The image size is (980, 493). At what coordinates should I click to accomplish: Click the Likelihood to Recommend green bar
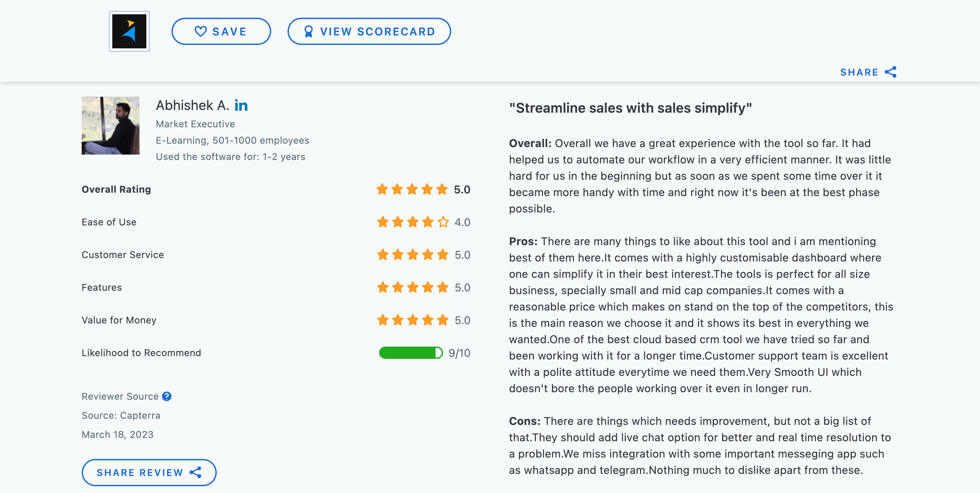pyautogui.click(x=410, y=353)
